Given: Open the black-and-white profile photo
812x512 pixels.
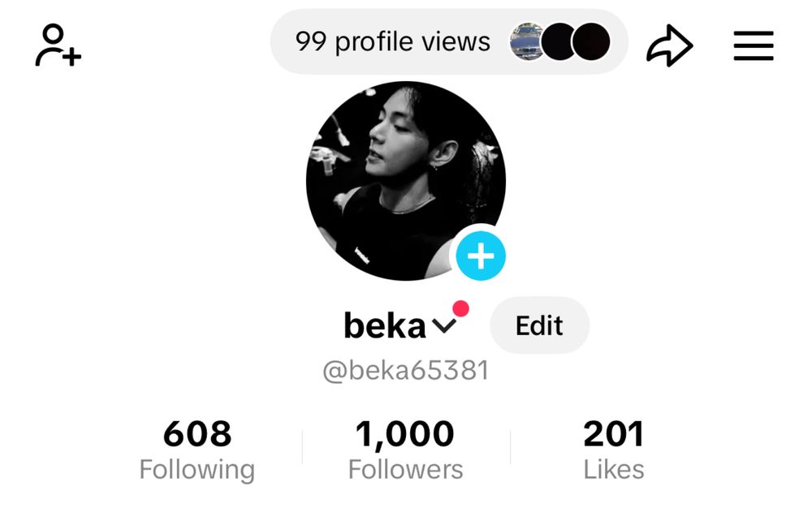Looking at the screenshot, I should coord(405,181).
